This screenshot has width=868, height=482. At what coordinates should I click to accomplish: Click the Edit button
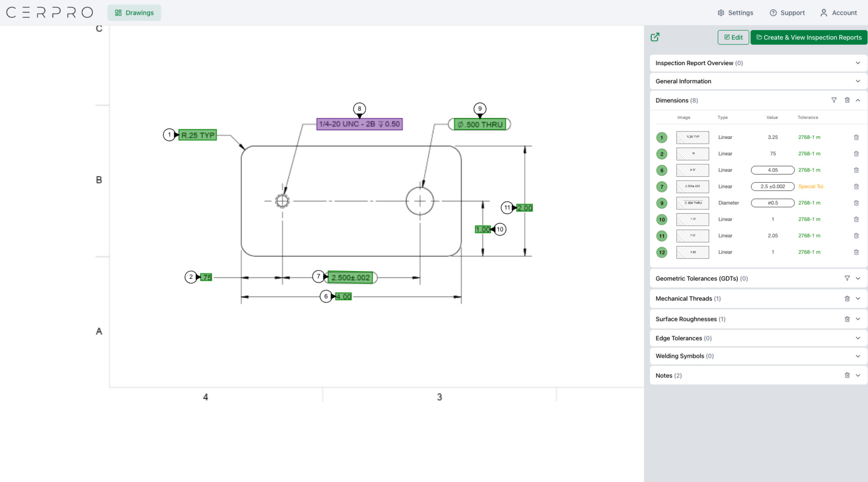733,38
